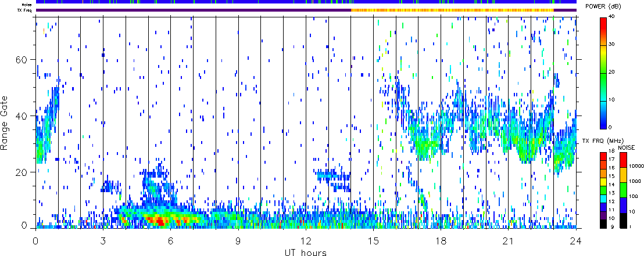Click the blue Noise strip above the plot
Viewport: 644px width, 256px height.
306,2
